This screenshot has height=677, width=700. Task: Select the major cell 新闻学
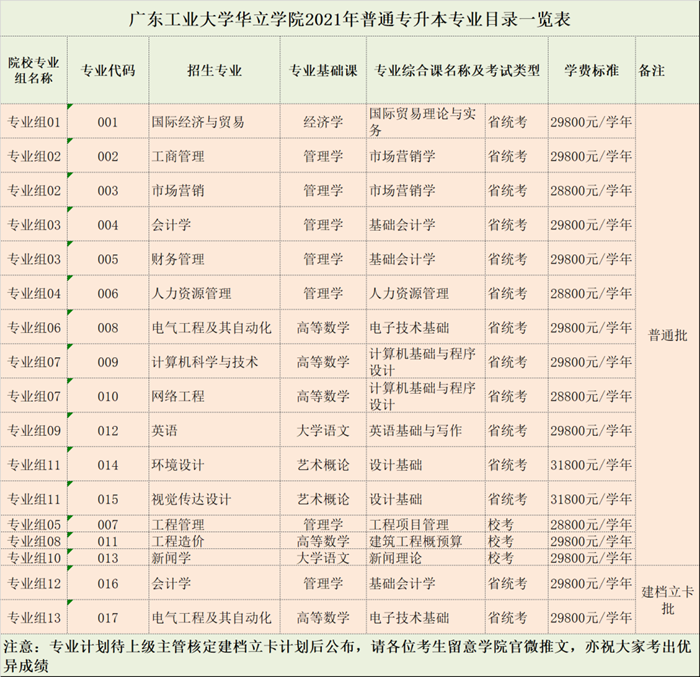214,557
